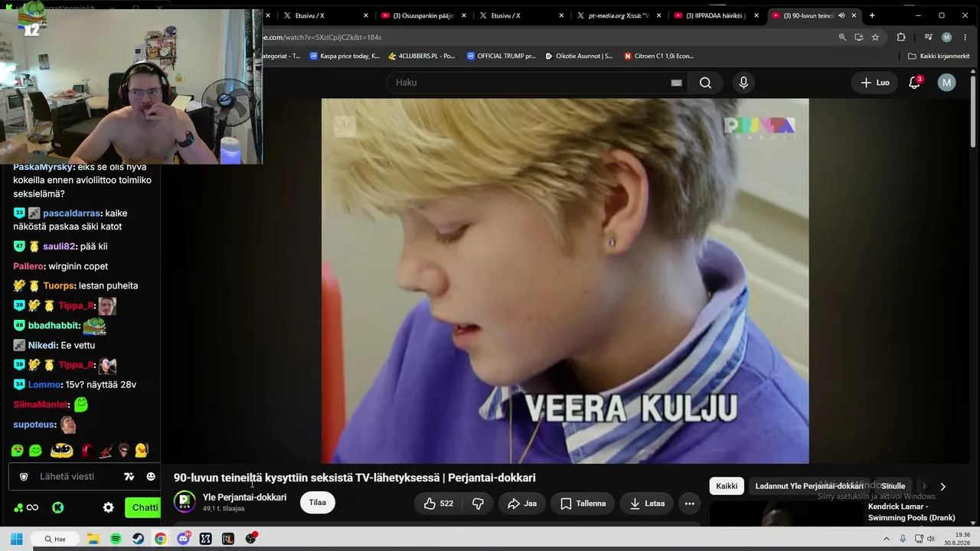Viewport: 980px width, 551px height.
Task: Open the YouTube account avatar menu
Action: (947, 83)
